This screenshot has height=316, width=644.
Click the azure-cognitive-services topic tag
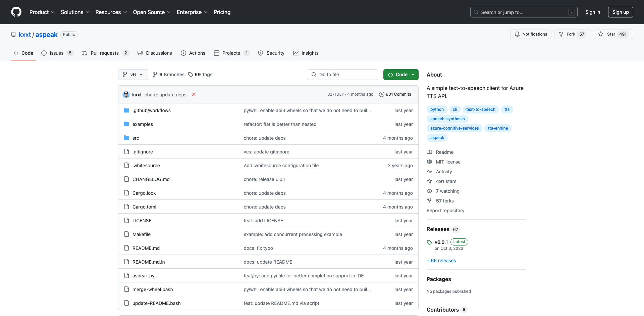coord(454,128)
